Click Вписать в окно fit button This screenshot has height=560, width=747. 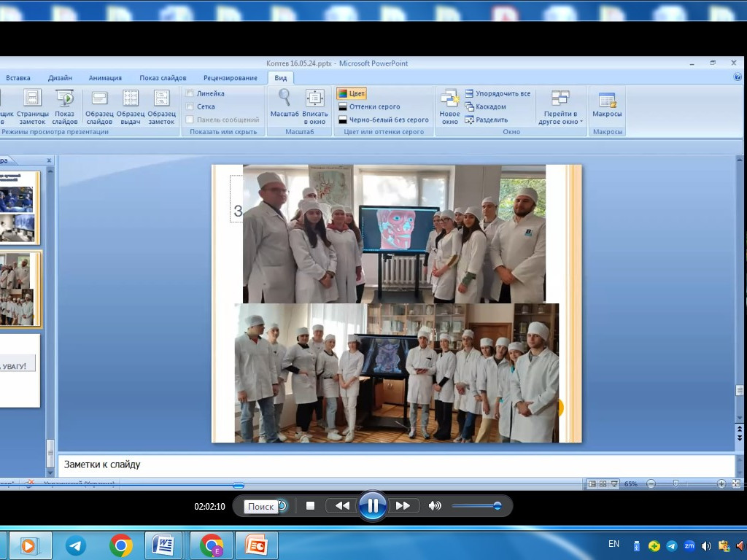(315, 107)
